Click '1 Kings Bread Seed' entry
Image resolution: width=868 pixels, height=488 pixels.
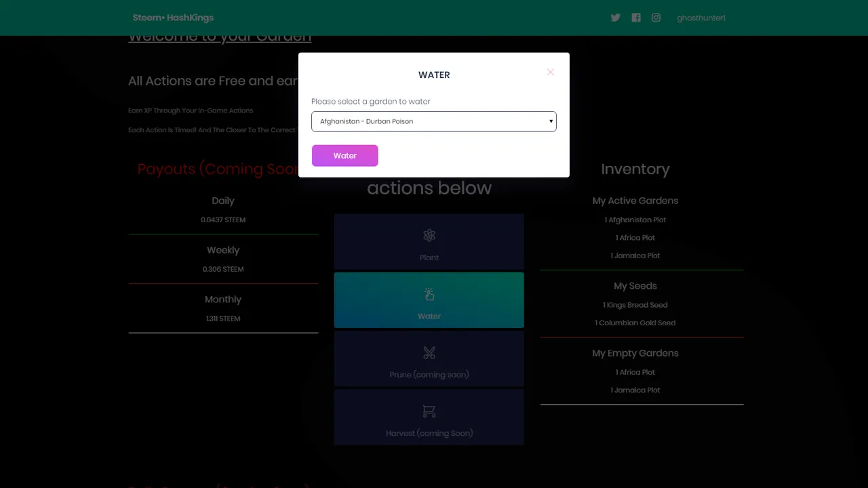(635, 305)
